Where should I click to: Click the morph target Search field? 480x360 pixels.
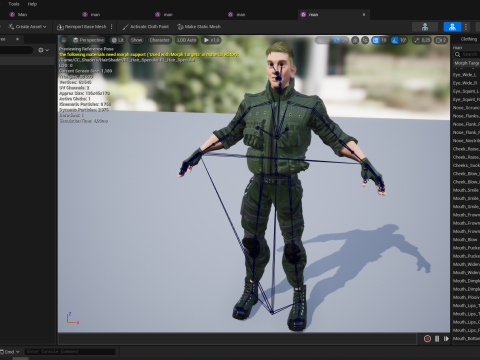coord(466,54)
